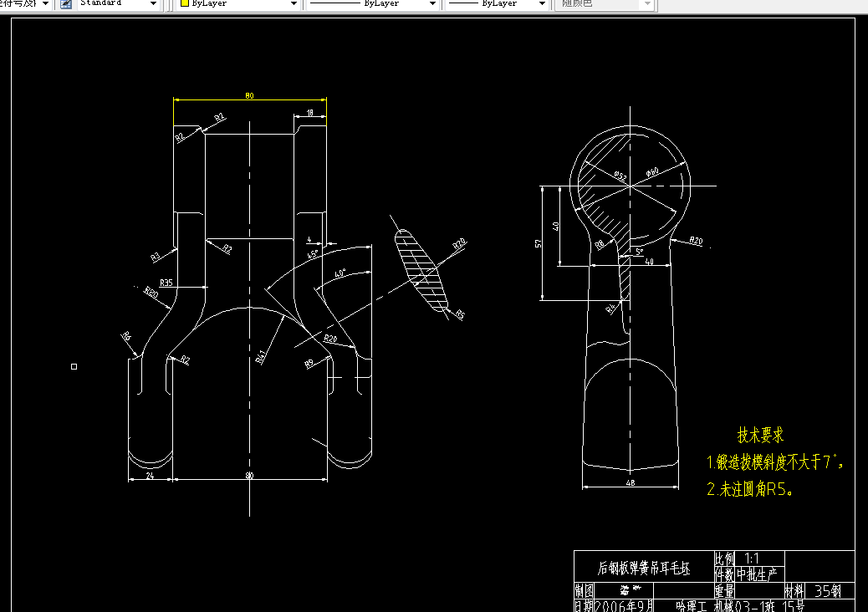Screen dimensions: 868x612
Task: Select the R8 radius label
Action: click(600, 245)
